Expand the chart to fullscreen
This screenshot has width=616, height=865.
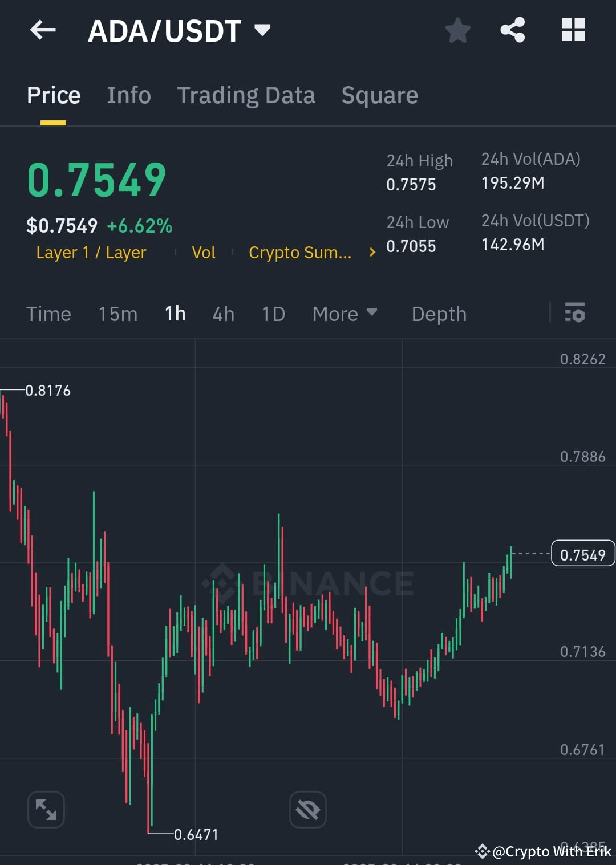(x=46, y=809)
